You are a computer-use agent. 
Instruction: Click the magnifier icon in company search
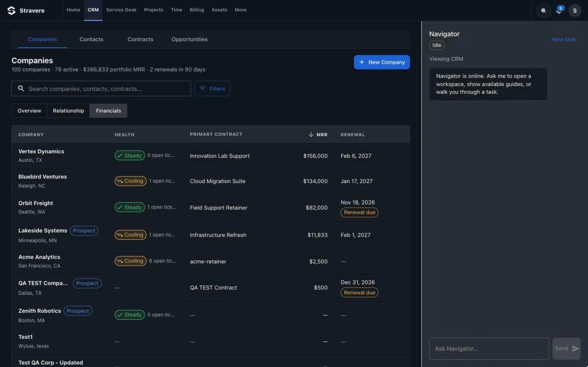(21, 88)
